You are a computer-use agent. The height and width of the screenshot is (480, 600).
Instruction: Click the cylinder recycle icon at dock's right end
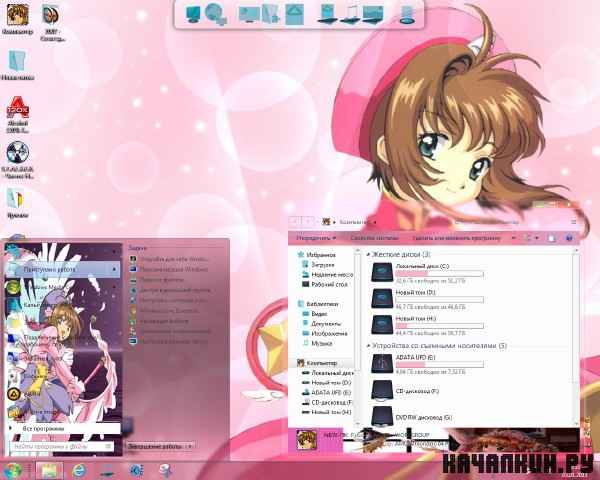(x=407, y=15)
